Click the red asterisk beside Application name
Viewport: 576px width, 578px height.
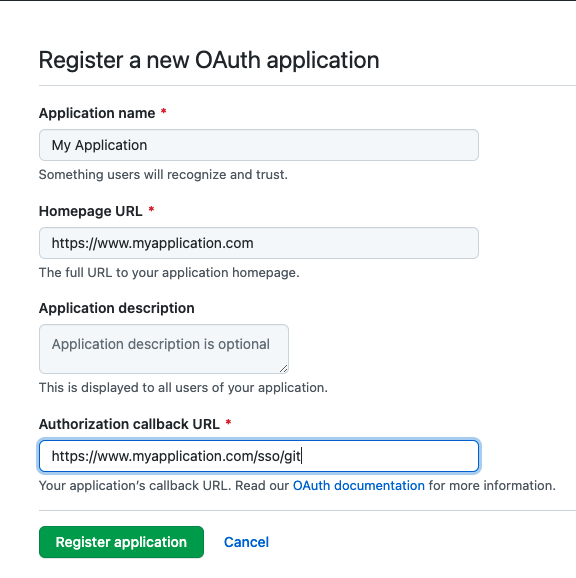click(164, 112)
